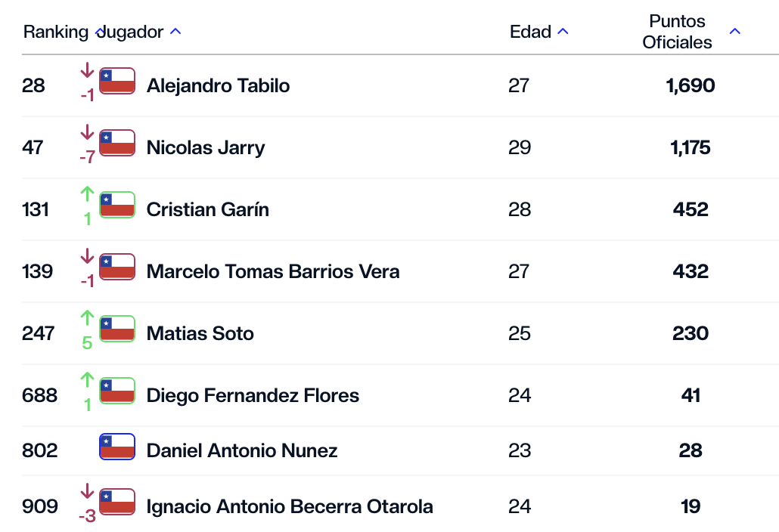Click the green up arrow beside rank 247

[87, 317]
